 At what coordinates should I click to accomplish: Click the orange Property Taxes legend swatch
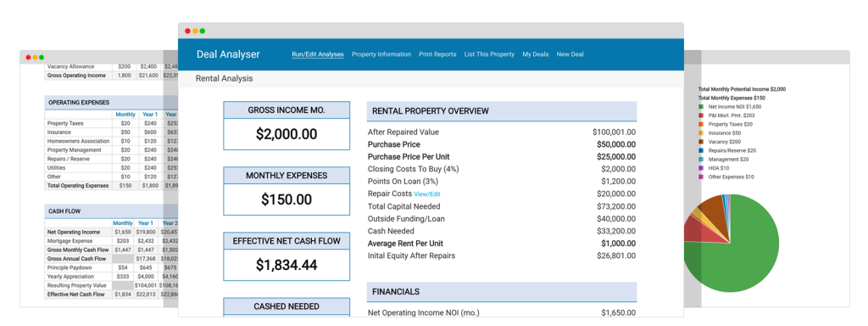tap(701, 124)
